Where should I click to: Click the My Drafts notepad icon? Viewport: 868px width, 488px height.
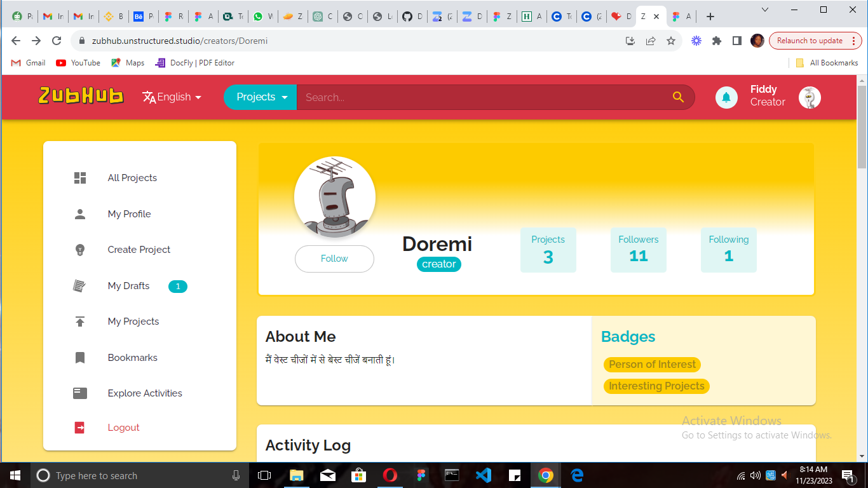click(79, 286)
